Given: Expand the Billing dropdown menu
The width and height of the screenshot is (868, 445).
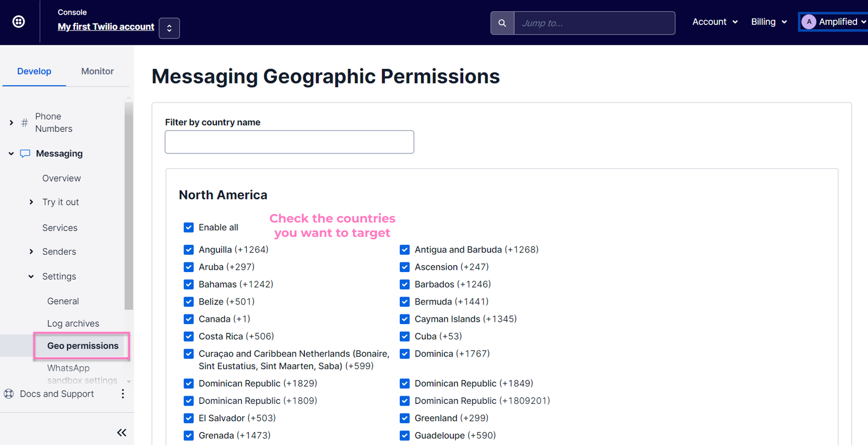Looking at the screenshot, I should pyautogui.click(x=769, y=22).
